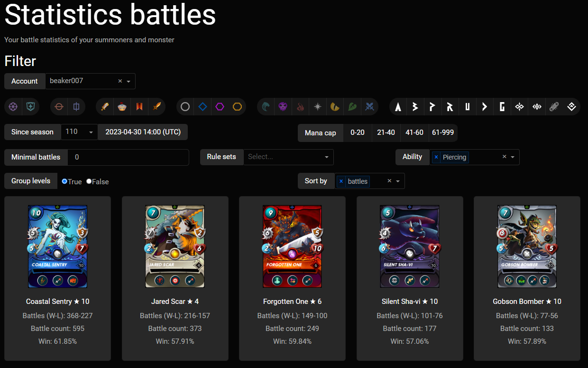588x368 pixels.
Task: Select the Untamed edition U rune icon
Action: [x=467, y=107]
